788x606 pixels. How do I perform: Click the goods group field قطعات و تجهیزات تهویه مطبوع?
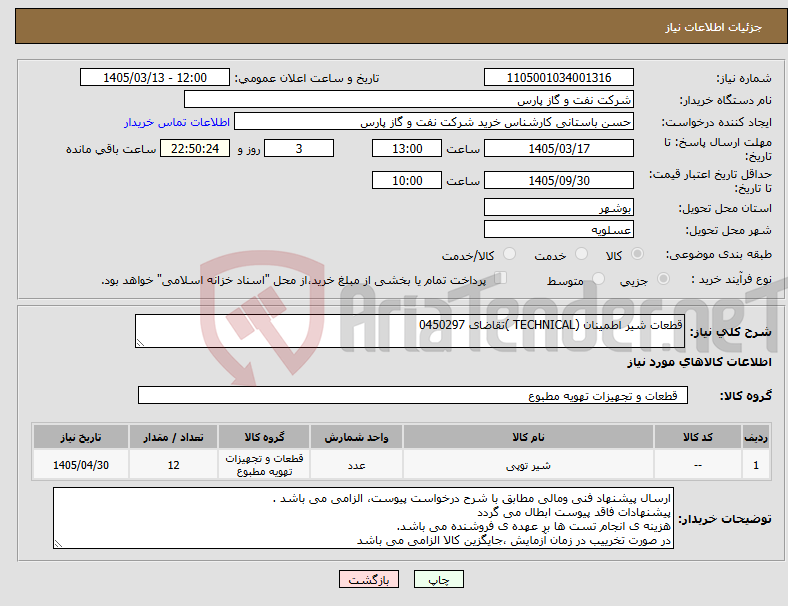coord(413,395)
